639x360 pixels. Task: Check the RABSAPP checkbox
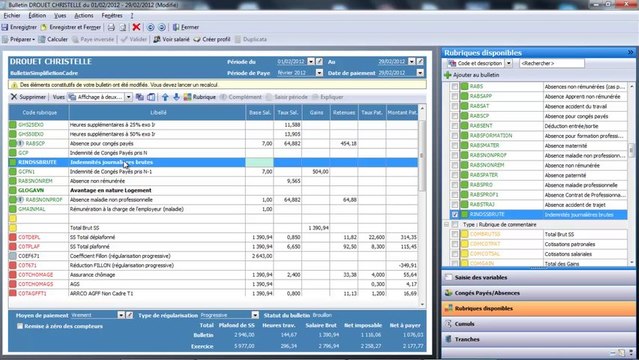click(455, 97)
